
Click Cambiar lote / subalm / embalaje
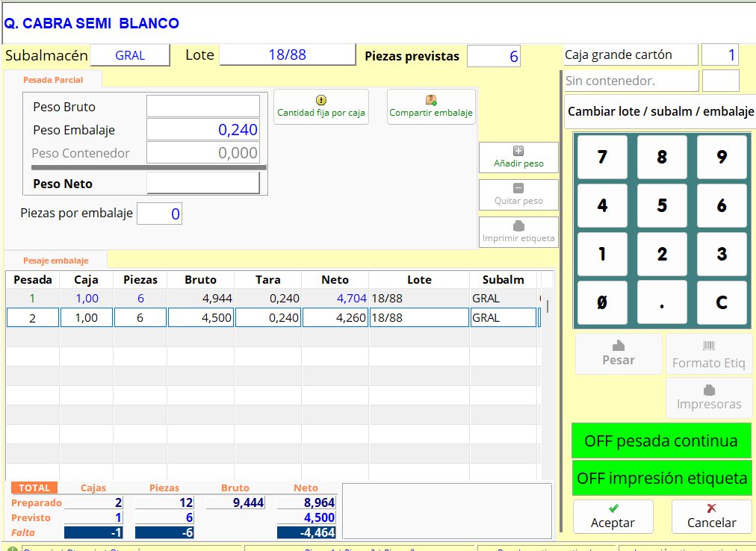click(x=660, y=111)
